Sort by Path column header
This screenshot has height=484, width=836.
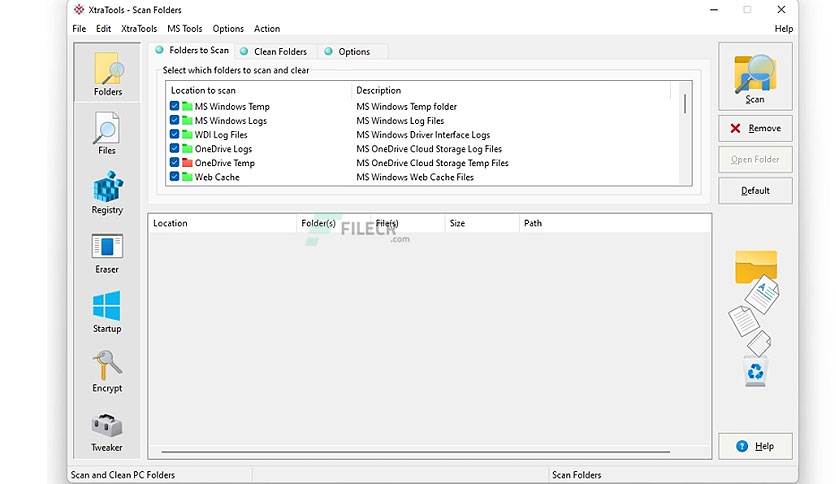(x=615, y=223)
